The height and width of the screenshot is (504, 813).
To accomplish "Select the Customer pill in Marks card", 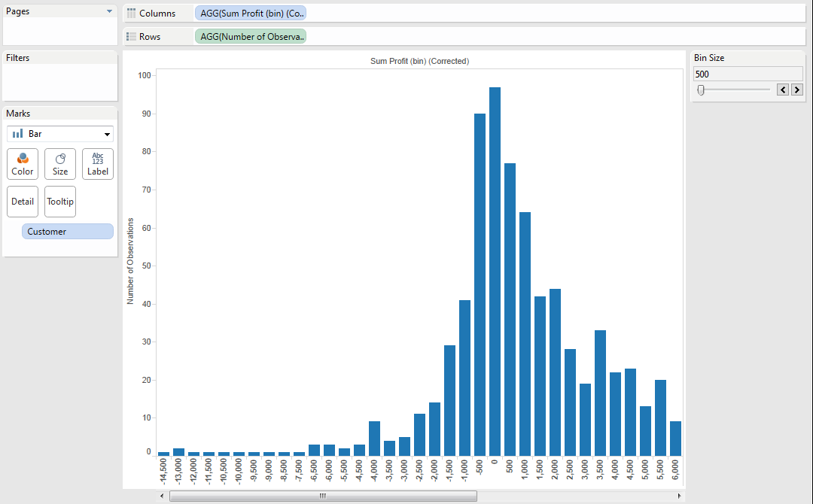I will [x=66, y=231].
